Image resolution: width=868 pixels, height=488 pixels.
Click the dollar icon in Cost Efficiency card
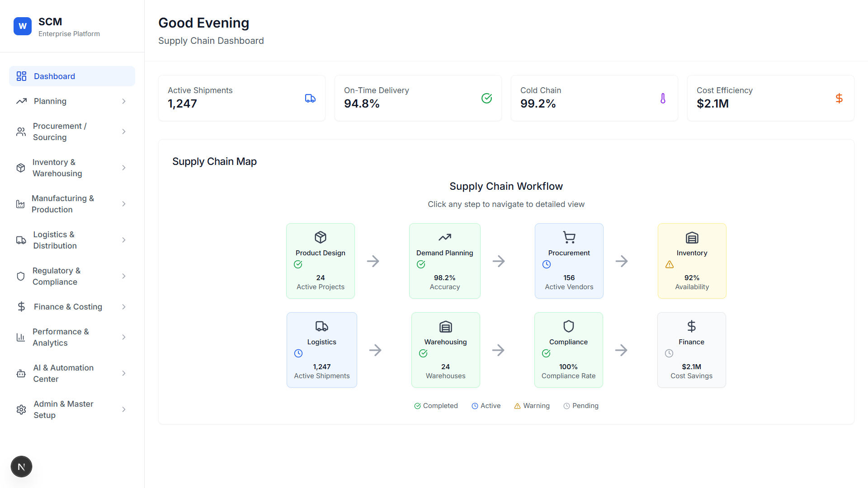[x=839, y=99]
